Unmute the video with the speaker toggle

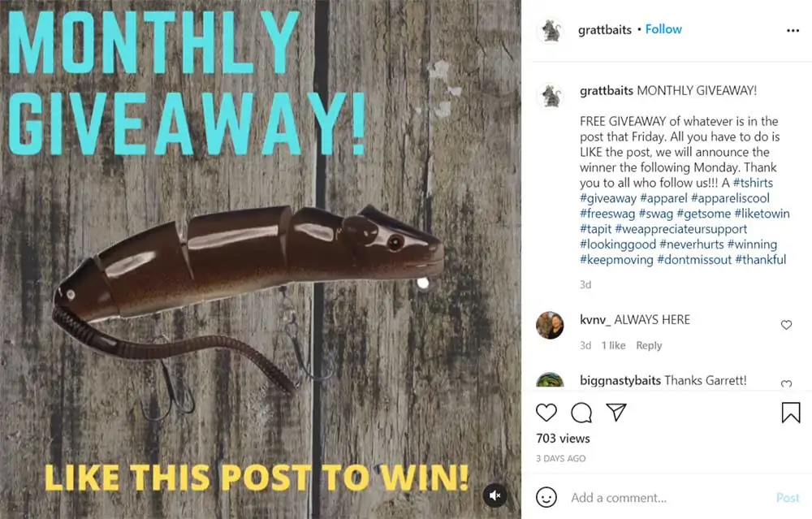495,495
